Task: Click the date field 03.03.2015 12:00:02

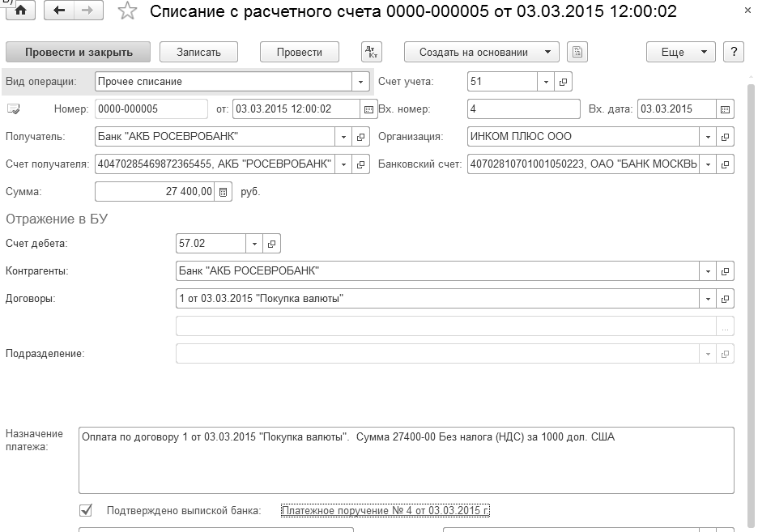Action: point(296,109)
